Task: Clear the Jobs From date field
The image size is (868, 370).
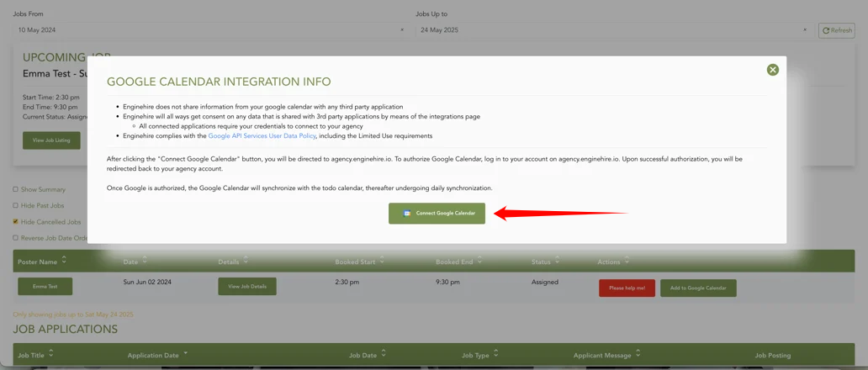Action: (402, 30)
